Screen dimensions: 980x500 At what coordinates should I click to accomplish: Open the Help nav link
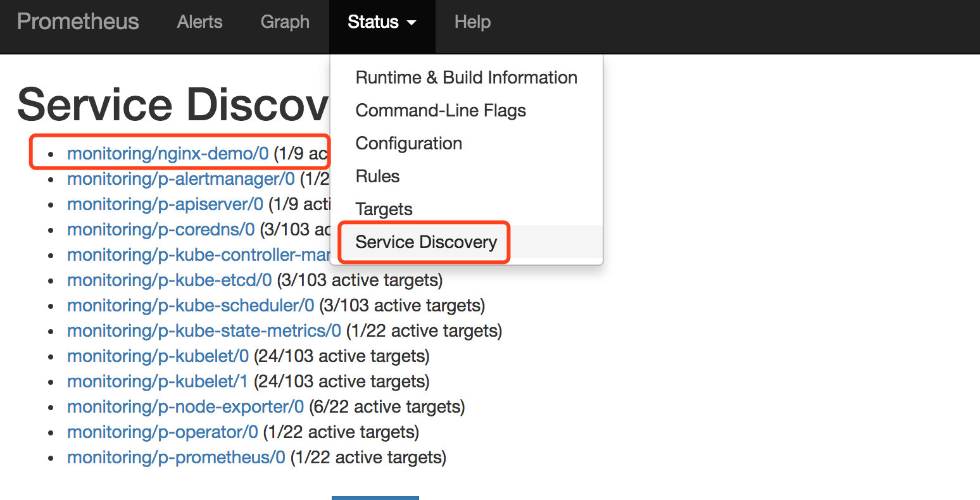click(x=472, y=22)
